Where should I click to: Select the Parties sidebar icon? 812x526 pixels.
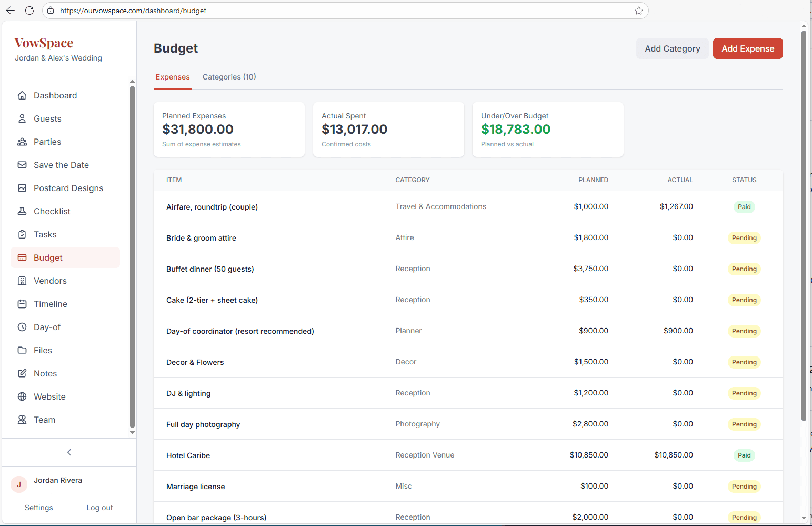click(x=22, y=142)
